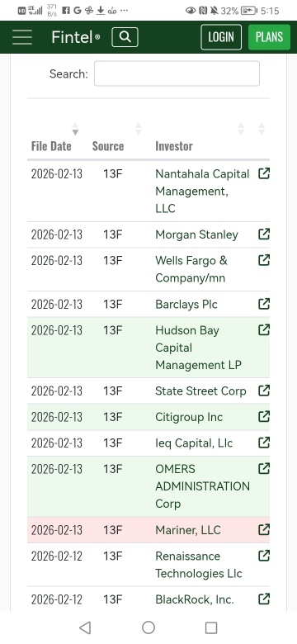Click the green PLANS button

point(269,37)
